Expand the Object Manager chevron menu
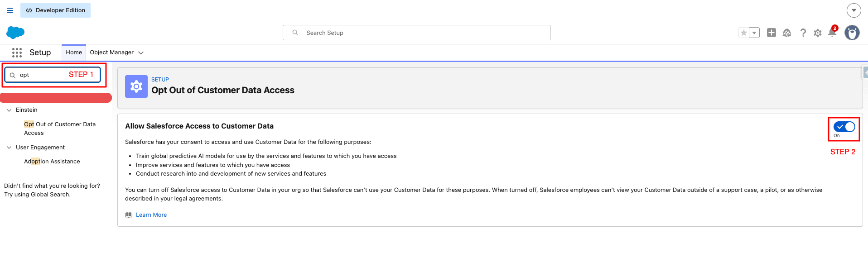This screenshot has width=868, height=253. point(141,53)
